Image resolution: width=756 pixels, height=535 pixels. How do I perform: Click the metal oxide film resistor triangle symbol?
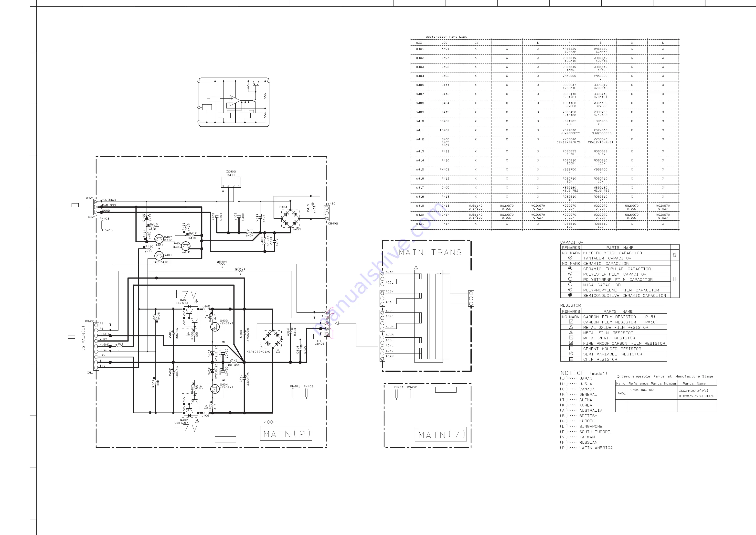coord(571,327)
